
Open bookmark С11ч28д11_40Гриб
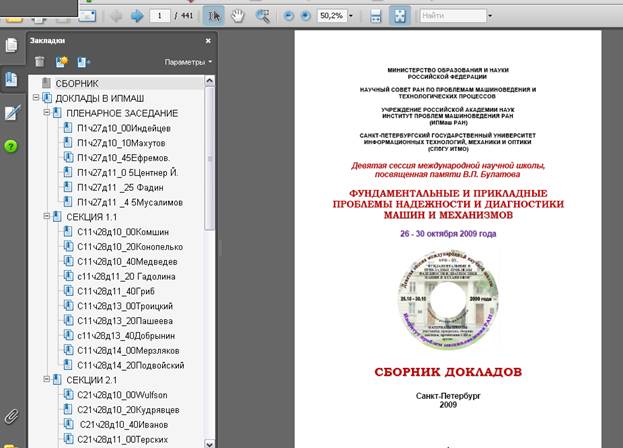pyautogui.click(x=116, y=292)
